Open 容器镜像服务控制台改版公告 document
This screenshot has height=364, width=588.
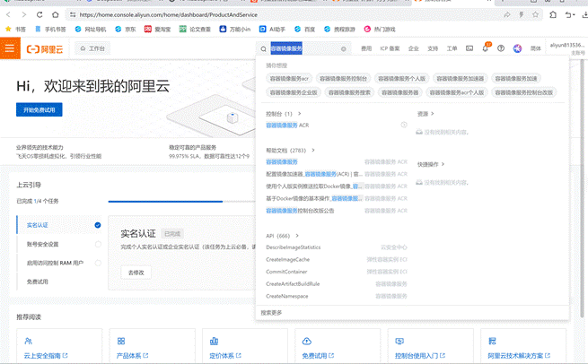pyautogui.click(x=300, y=211)
